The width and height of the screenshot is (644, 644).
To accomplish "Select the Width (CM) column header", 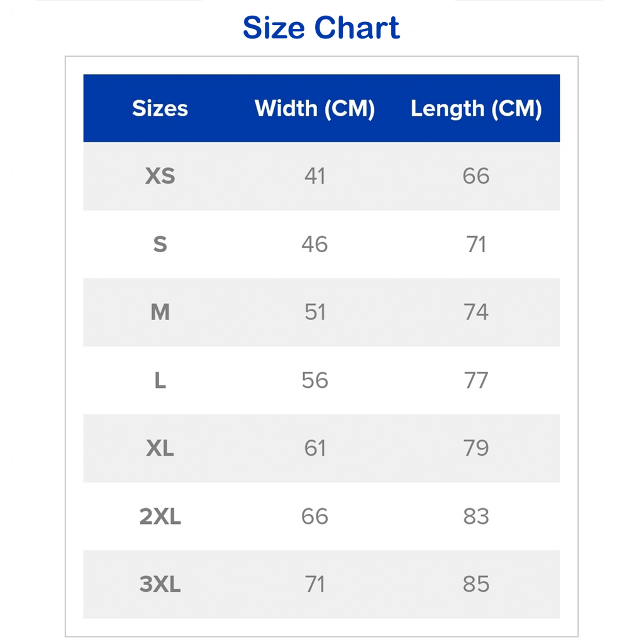I will [x=314, y=109].
